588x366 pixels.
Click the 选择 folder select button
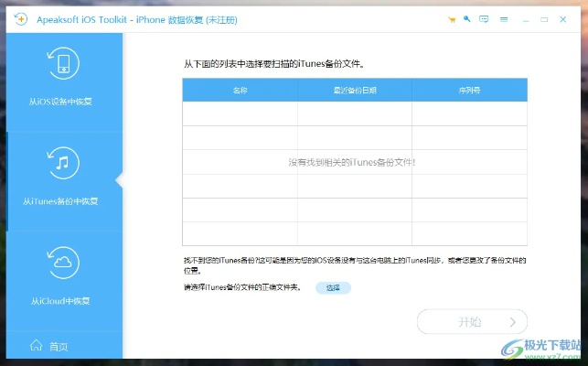333,287
